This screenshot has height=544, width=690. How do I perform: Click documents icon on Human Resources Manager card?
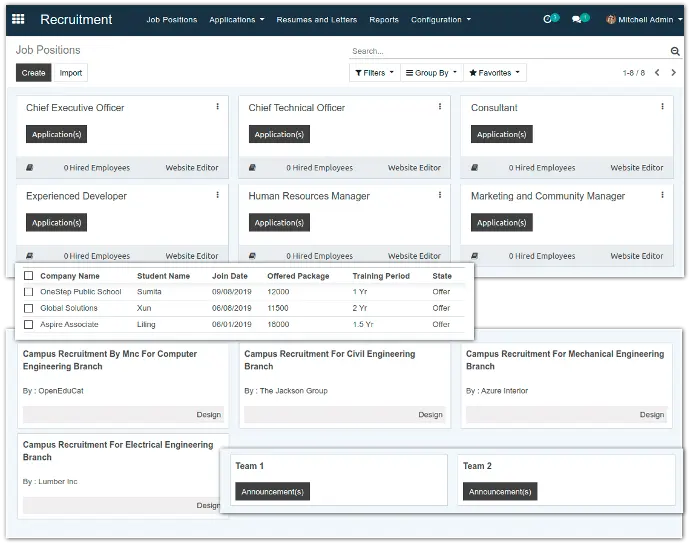click(252, 256)
